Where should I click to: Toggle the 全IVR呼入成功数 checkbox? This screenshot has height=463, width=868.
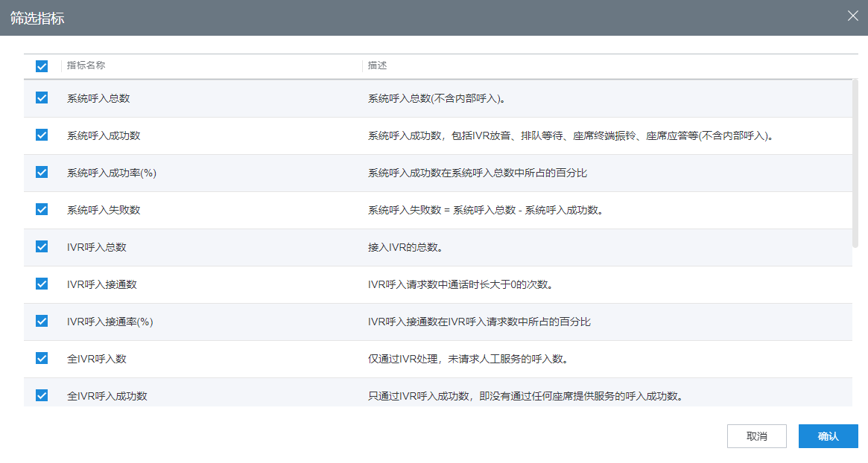coord(42,395)
